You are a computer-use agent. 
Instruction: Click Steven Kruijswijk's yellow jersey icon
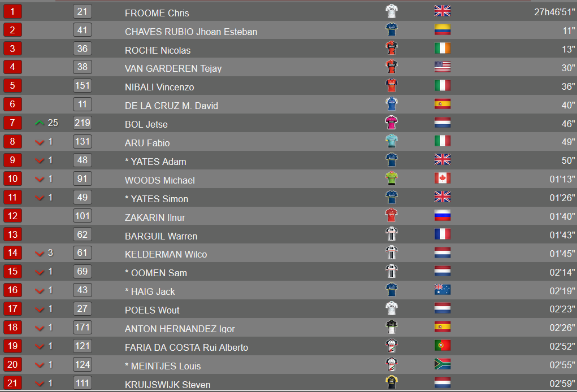click(x=392, y=382)
